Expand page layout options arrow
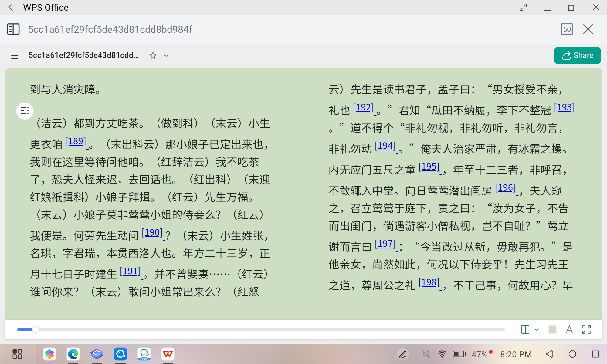Image resolution: width=607 pixels, height=364 pixels. [x=537, y=329]
